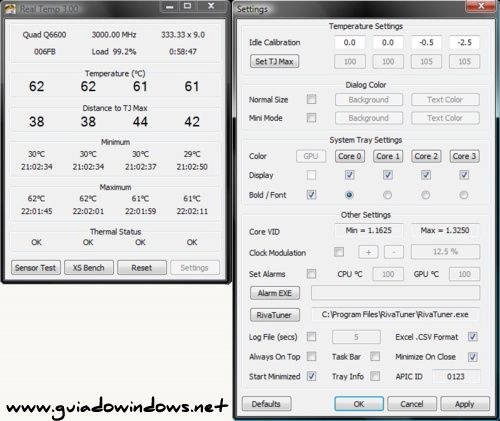The image size is (500, 421).
Task: Enable the Clock Modulation checkbox
Action: click(x=339, y=252)
